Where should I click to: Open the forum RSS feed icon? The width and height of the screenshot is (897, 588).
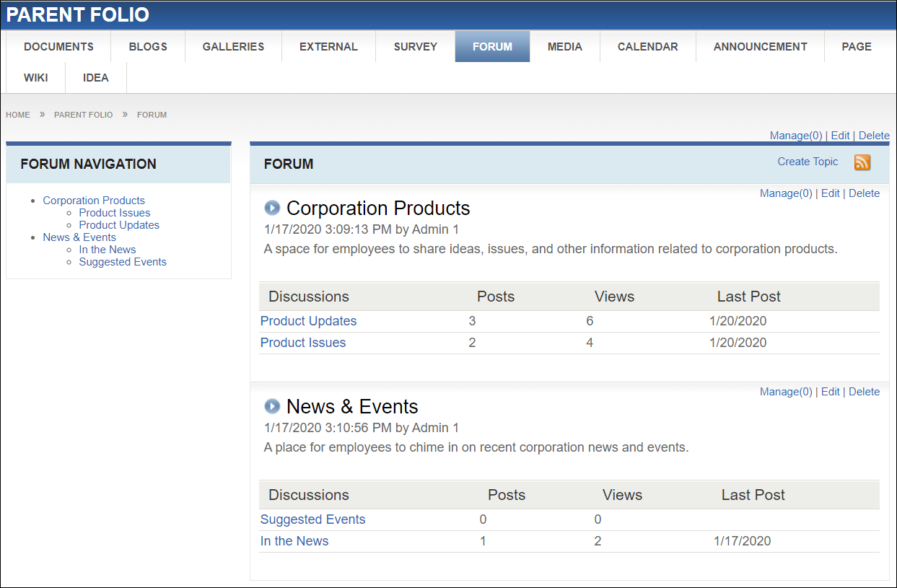click(862, 162)
